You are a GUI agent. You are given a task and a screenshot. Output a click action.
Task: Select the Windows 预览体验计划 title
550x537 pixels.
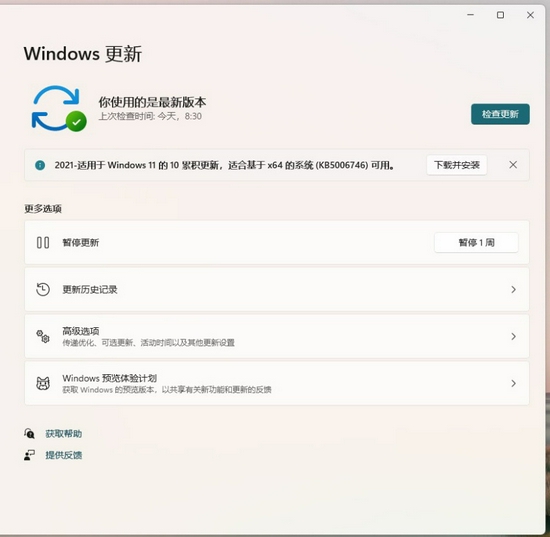(x=109, y=378)
